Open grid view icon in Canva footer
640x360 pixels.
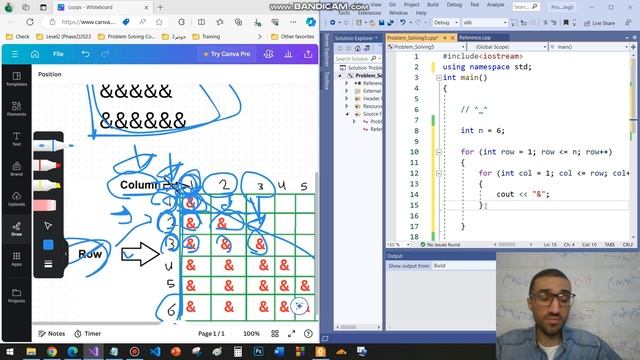pyautogui.click(x=275, y=333)
